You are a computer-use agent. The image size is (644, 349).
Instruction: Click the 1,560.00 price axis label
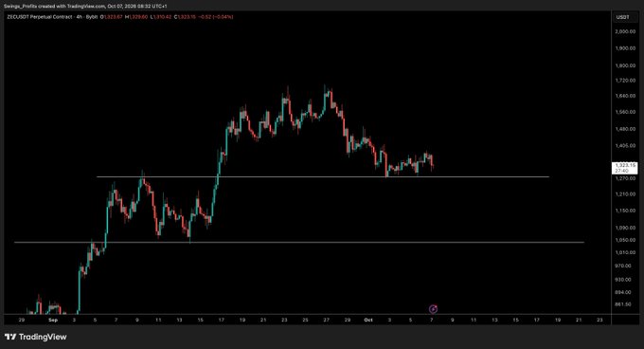click(625, 112)
